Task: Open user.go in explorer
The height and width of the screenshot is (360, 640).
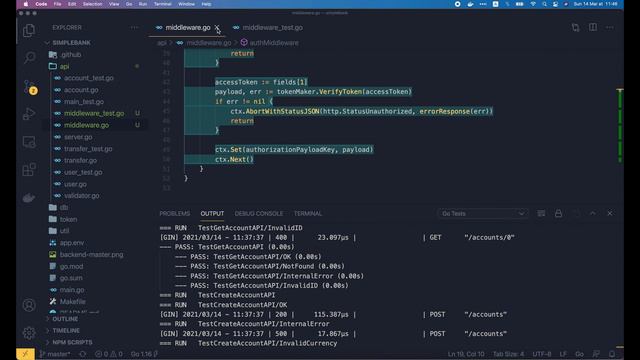Action: (x=76, y=184)
